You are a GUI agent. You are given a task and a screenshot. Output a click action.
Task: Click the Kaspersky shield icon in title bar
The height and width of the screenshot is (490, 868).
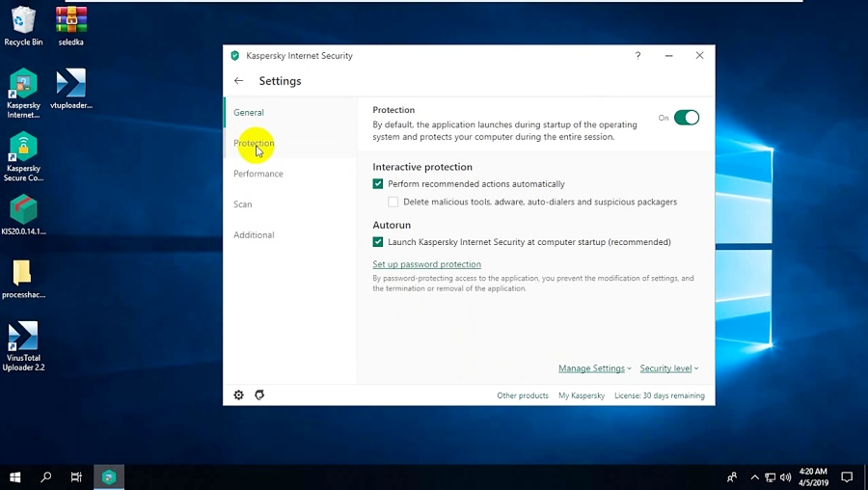pos(234,55)
